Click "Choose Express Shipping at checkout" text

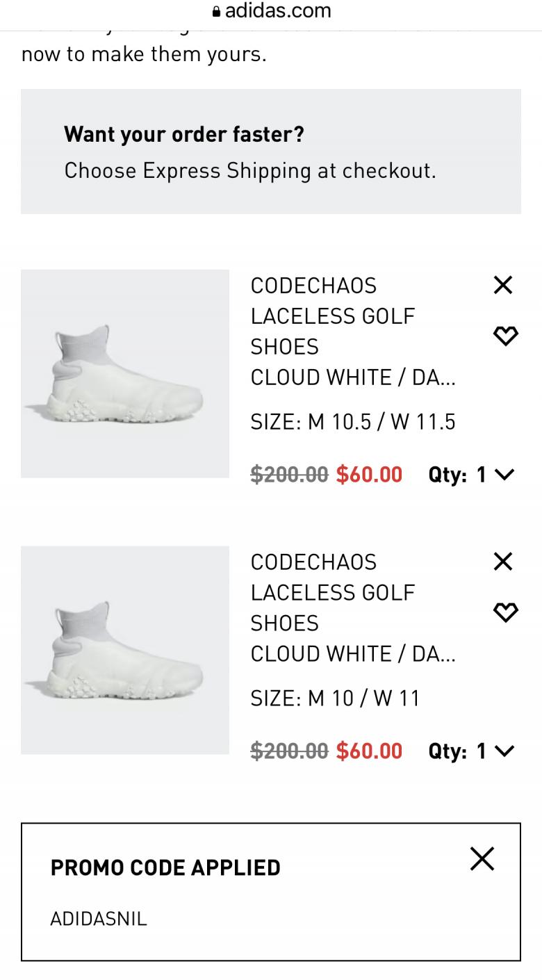(x=250, y=171)
